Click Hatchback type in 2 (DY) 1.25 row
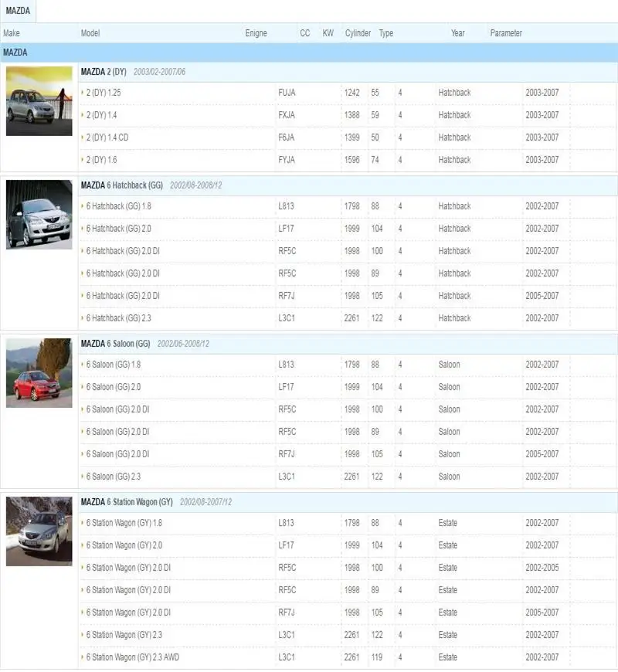The width and height of the screenshot is (618, 672). tap(454, 93)
